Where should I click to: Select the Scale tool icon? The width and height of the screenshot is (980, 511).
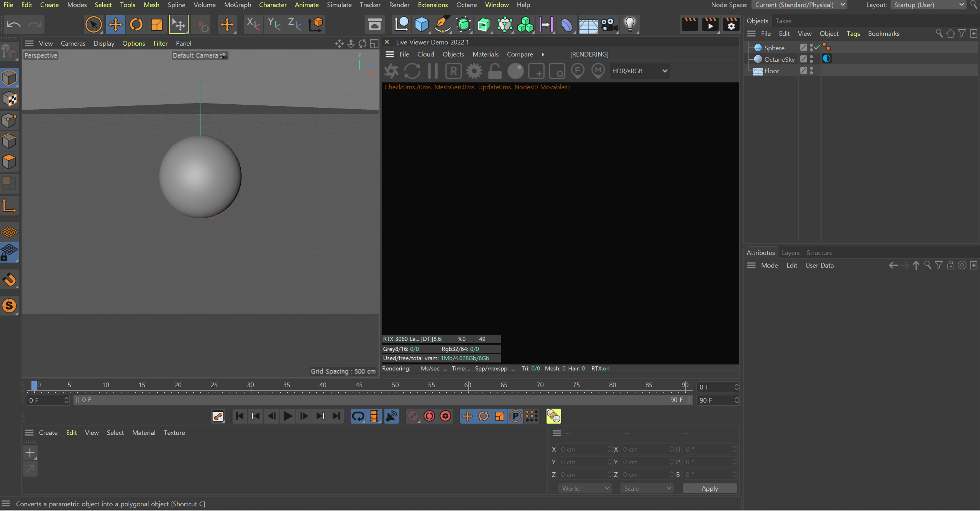point(157,24)
